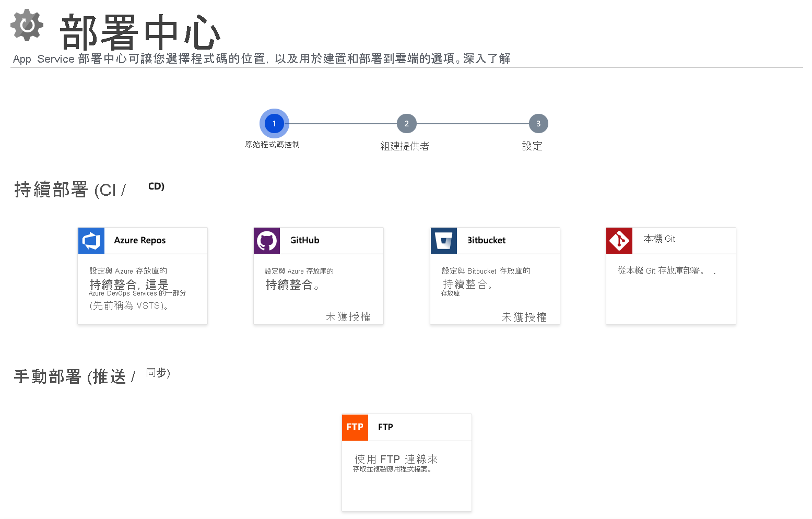Click the 從本機 Git 存放庫部署 description

pos(662,270)
